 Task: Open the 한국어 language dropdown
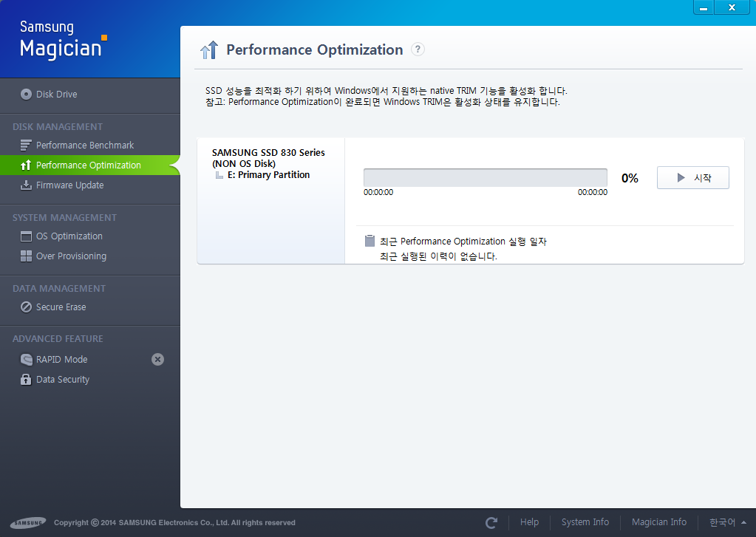[727, 522]
